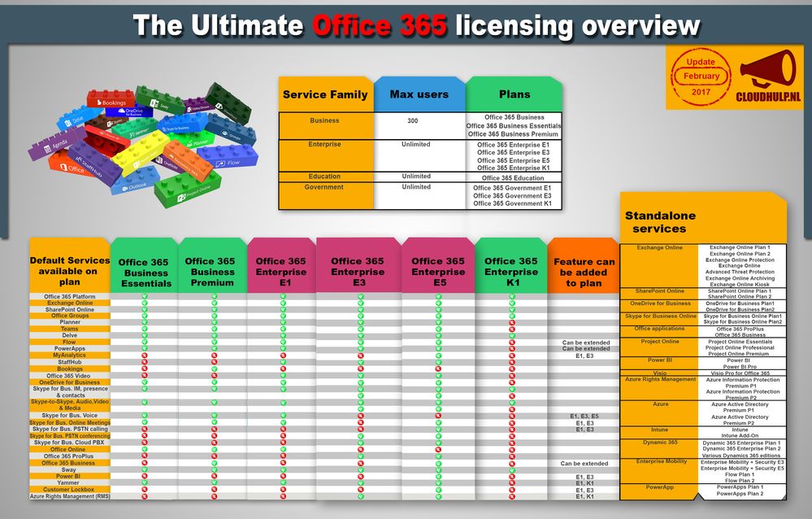Click the purple Agenda brick
This screenshot has height=519, width=812.
[55, 144]
